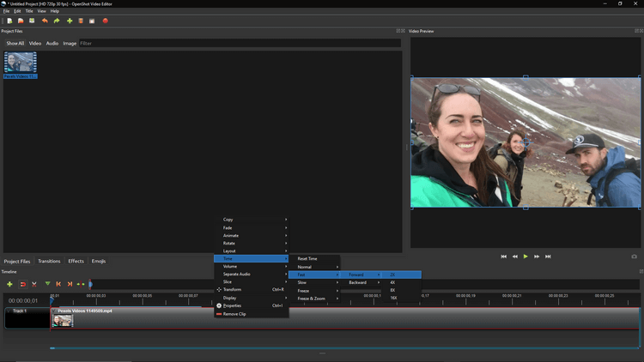Viewport: 644px width, 362px height.
Task: Toggle the Video filter in Project Files
Action: pyautogui.click(x=35, y=43)
